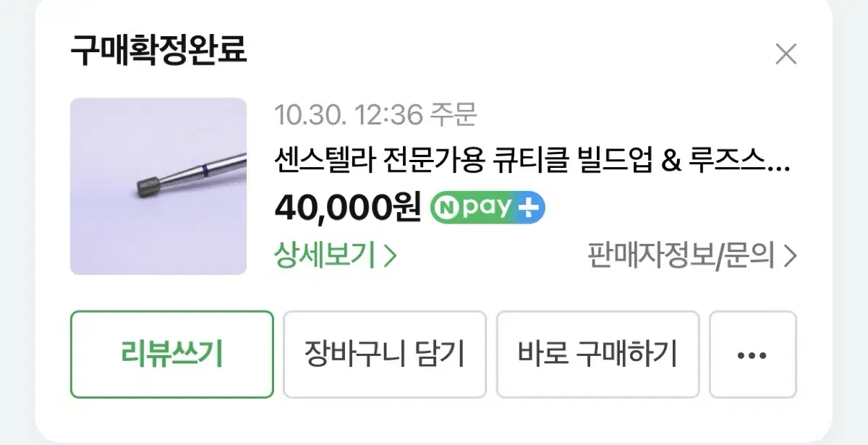Tap the chevron arrow beside 판매자정보/문의
The width and height of the screenshot is (868, 445).
790,256
